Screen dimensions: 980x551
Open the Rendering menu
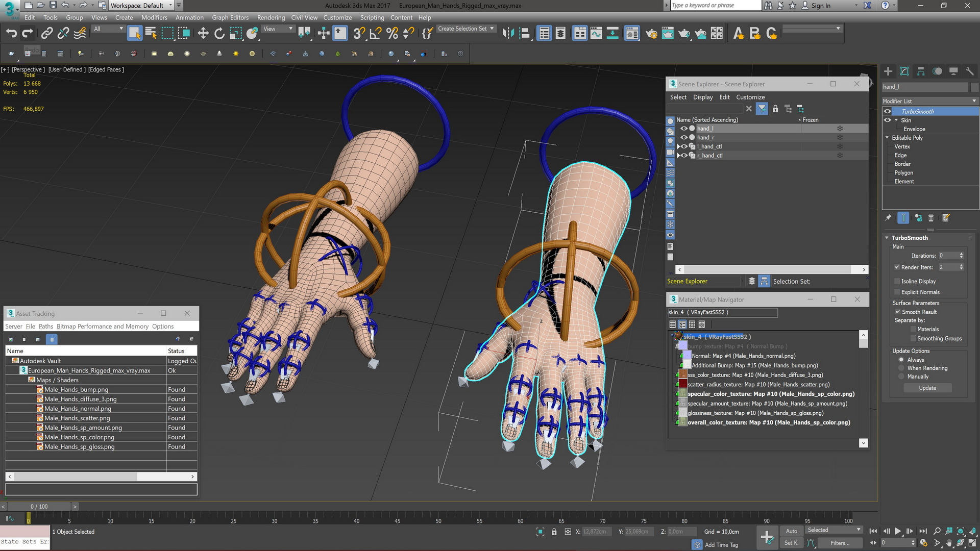pyautogui.click(x=271, y=17)
